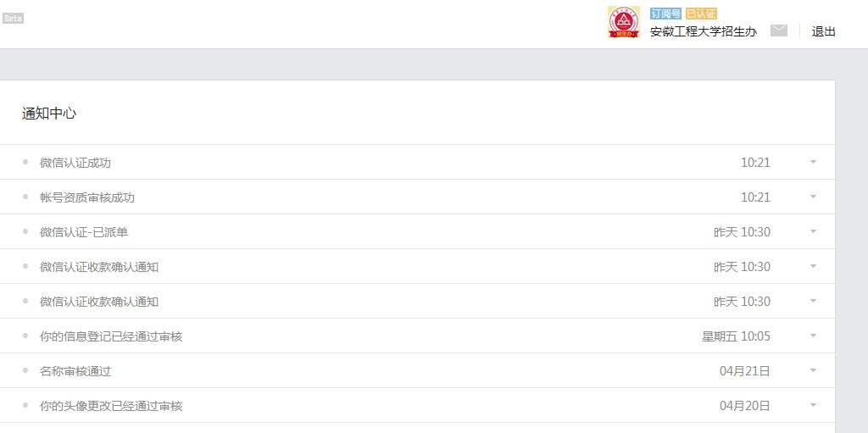Click 退出 to log out
Viewport: 868px width, 433px height.
click(823, 31)
